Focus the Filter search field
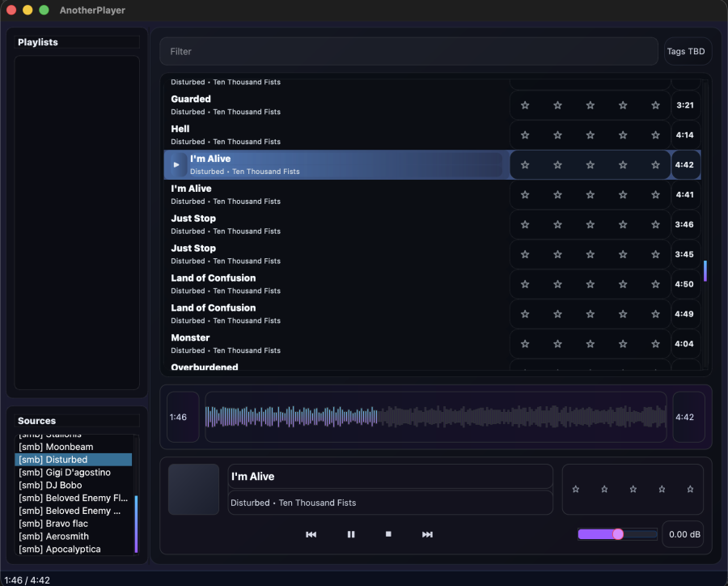This screenshot has height=586, width=728. point(408,51)
